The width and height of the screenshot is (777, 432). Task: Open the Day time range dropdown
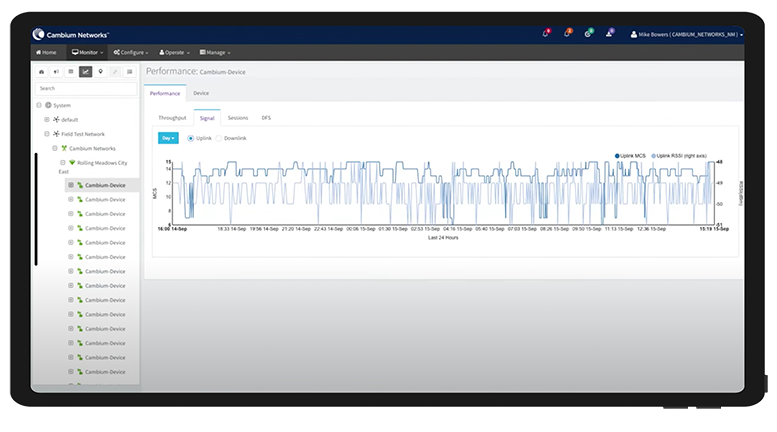click(x=168, y=138)
